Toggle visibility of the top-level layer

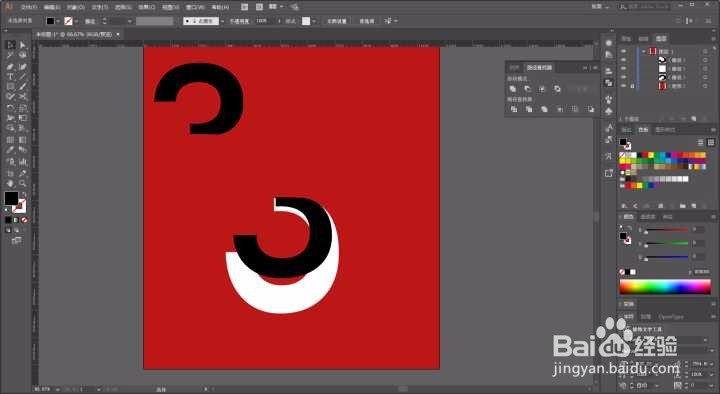coord(623,51)
